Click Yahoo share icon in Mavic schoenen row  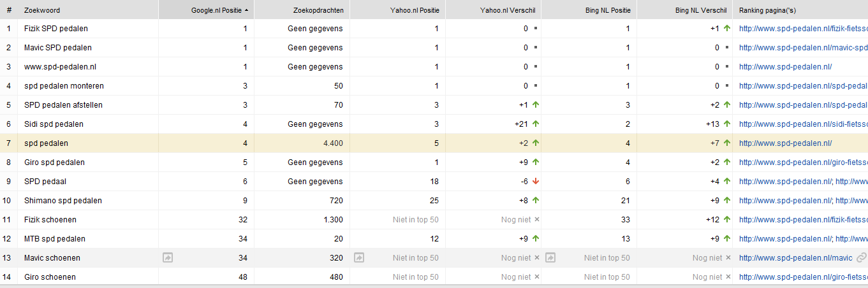click(359, 258)
